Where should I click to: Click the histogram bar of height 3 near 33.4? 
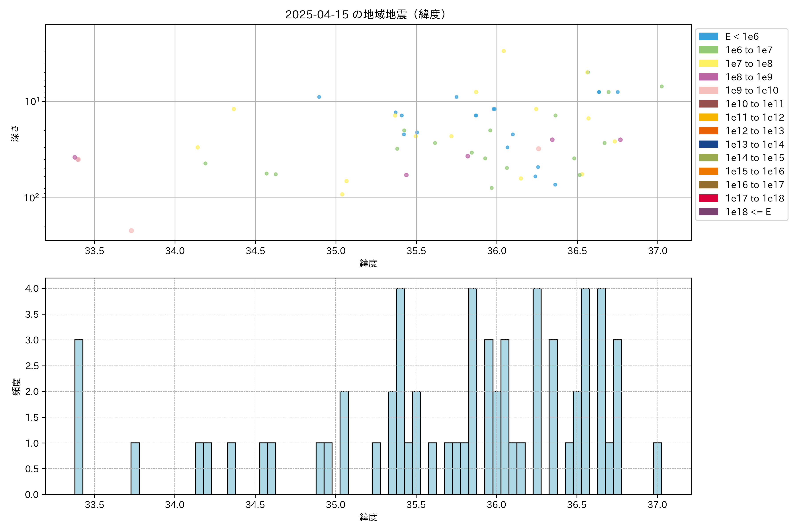(79, 417)
